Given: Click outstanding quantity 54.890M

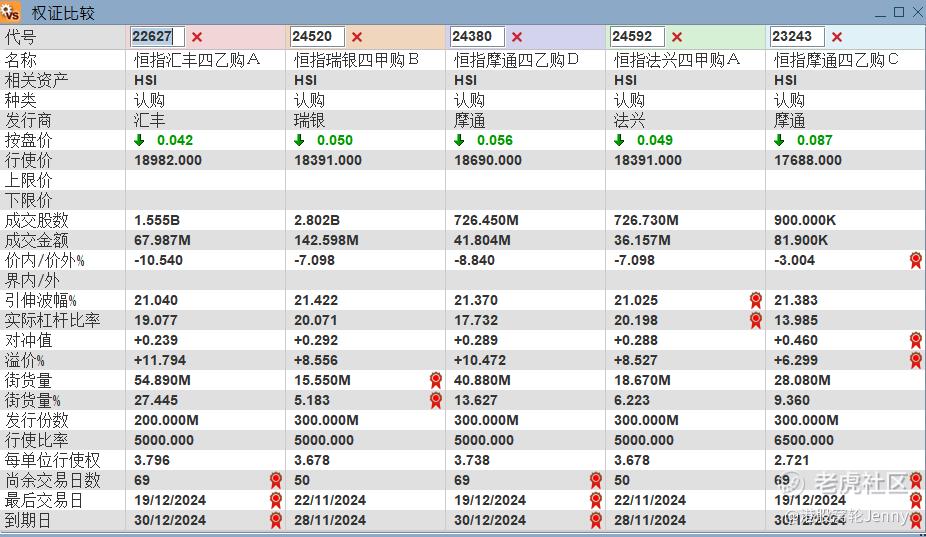Looking at the screenshot, I should (162, 380).
